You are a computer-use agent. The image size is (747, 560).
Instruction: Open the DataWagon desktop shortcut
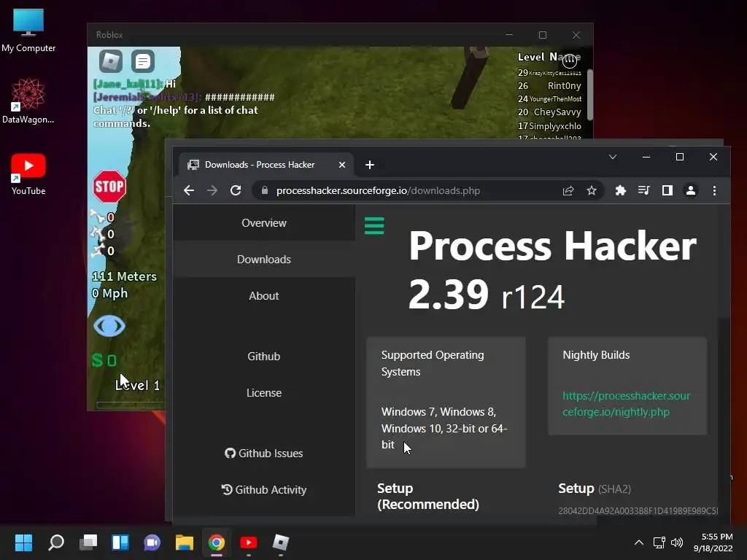coord(28,101)
